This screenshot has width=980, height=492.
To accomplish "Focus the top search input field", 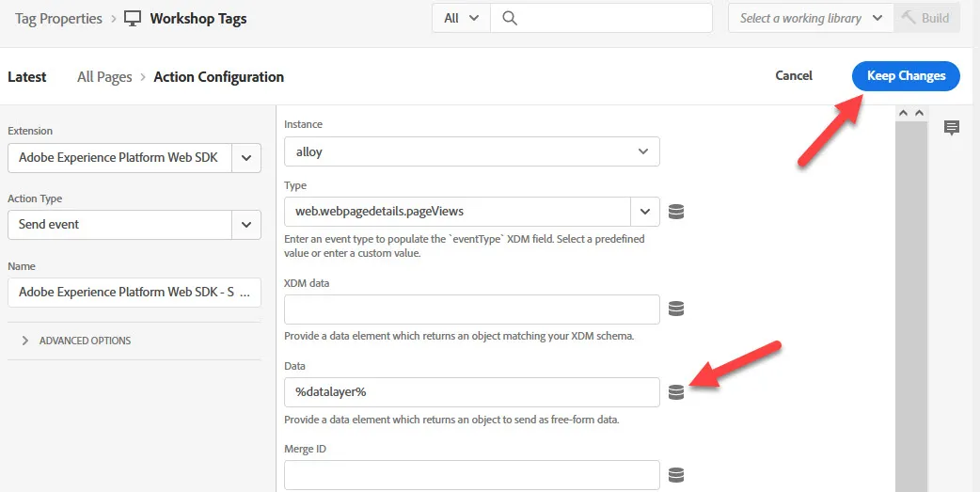I will (601, 18).
